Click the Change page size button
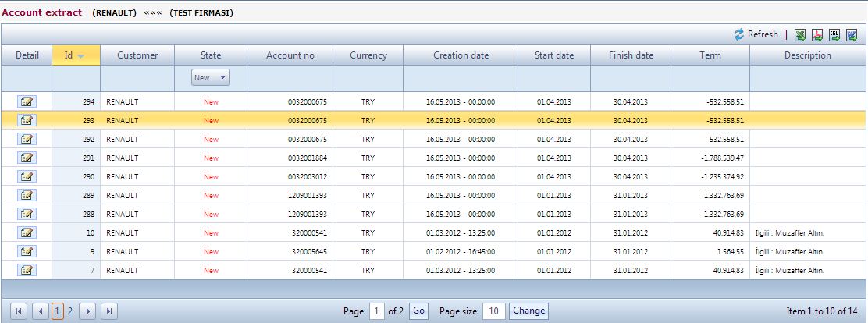This screenshot has height=323, width=868. tap(528, 311)
